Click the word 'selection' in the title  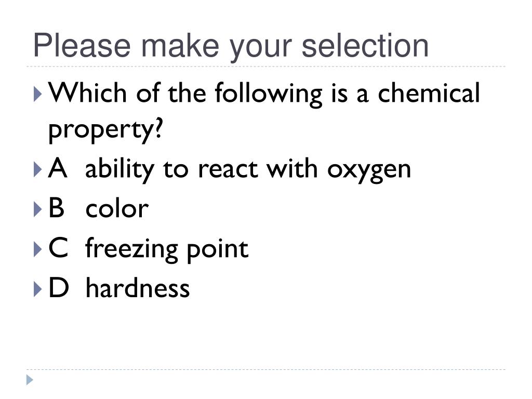pos(365,45)
